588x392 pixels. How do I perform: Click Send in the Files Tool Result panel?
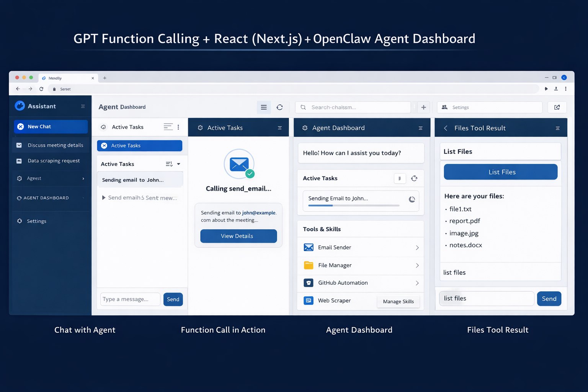click(549, 299)
